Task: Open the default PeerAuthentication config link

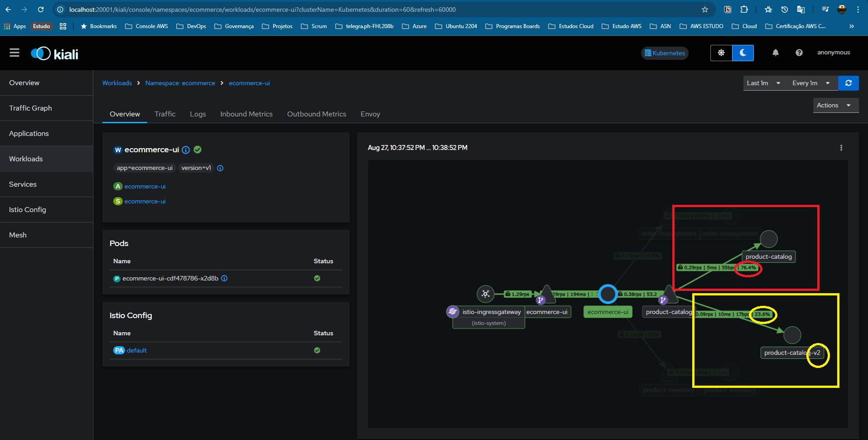Action: (136, 350)
